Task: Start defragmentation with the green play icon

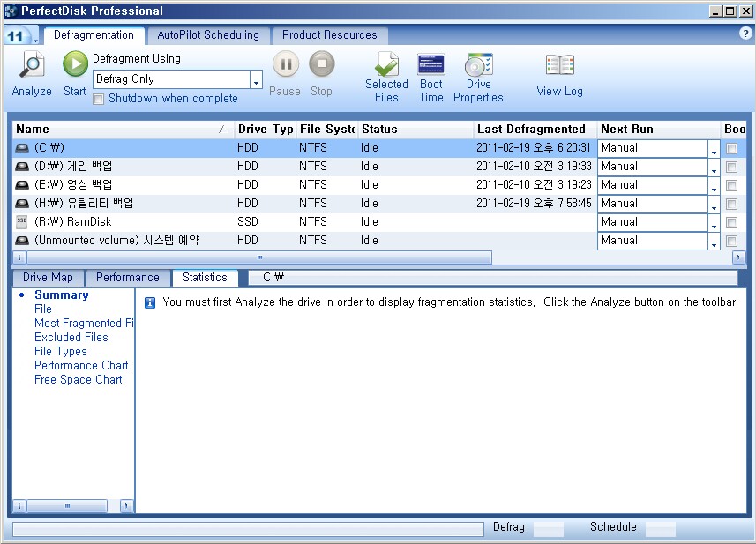Action: tap(75, 65)
